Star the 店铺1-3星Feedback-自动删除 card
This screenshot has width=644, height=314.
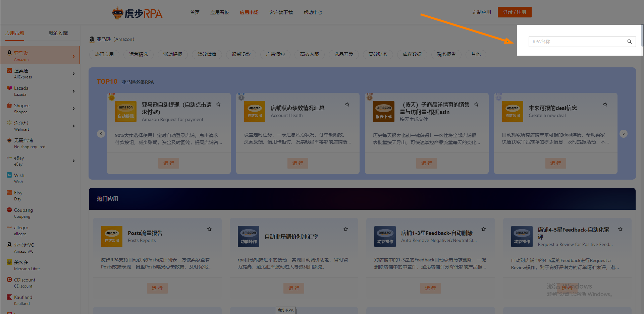click(x=484, y=229)
